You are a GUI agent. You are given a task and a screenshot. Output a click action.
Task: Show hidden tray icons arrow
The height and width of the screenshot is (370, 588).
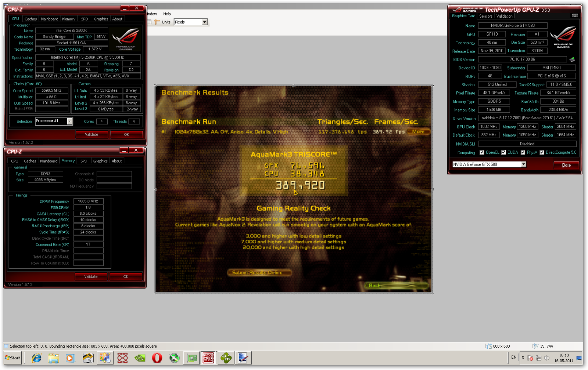(x=523, y=358)
